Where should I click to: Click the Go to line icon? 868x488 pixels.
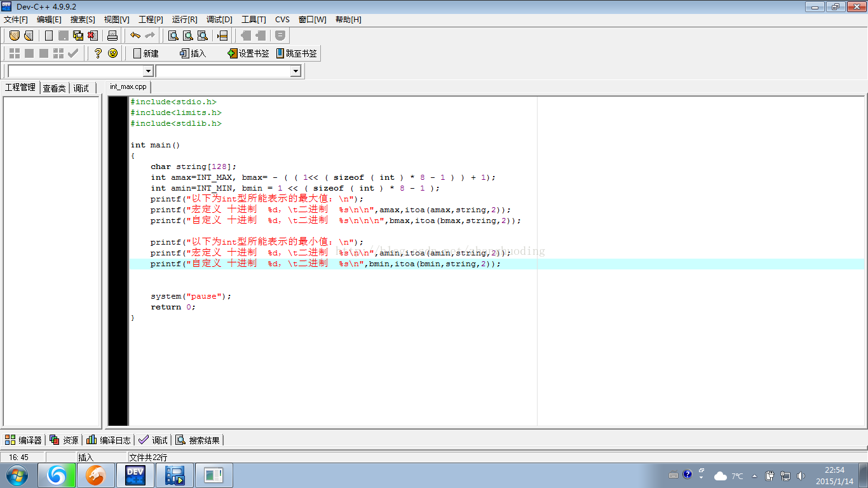pyautogui.click(x=222, y=36)
